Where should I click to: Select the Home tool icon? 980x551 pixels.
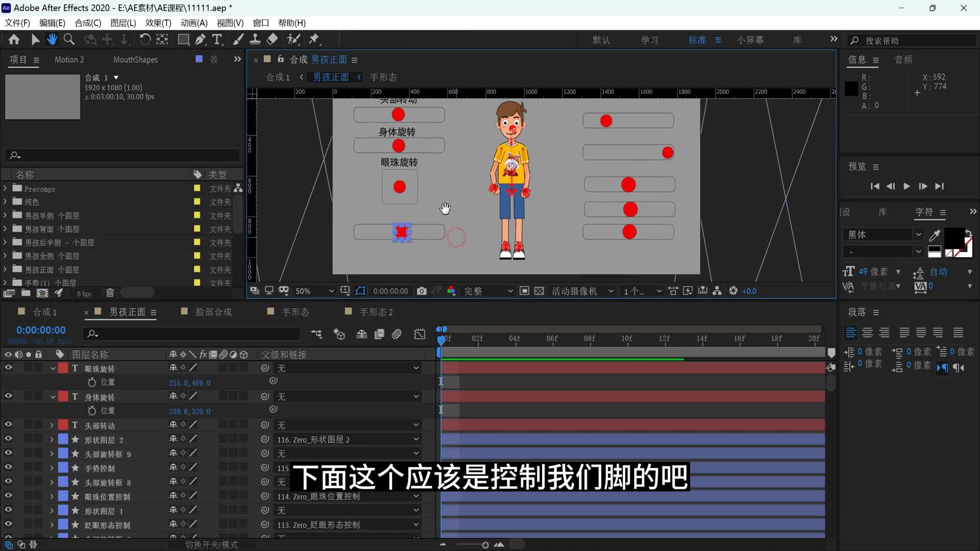pyautogui.click(x=14, y=39)
